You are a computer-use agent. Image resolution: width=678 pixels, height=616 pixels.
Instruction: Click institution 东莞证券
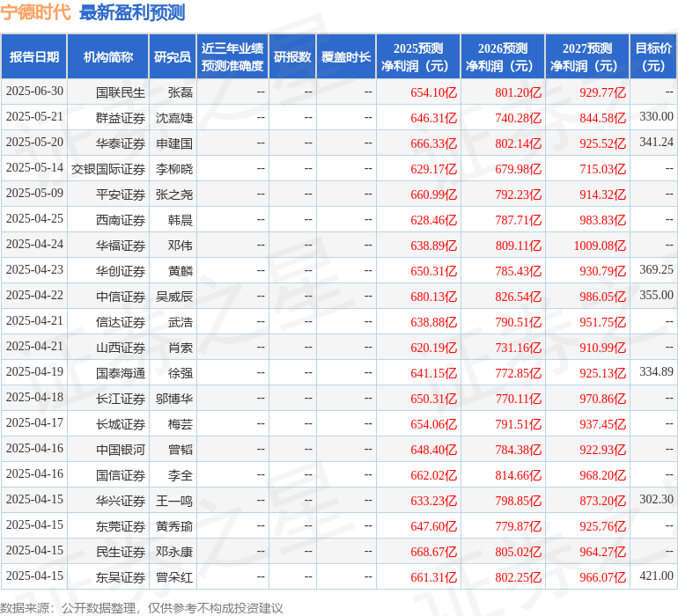(121, 526)
